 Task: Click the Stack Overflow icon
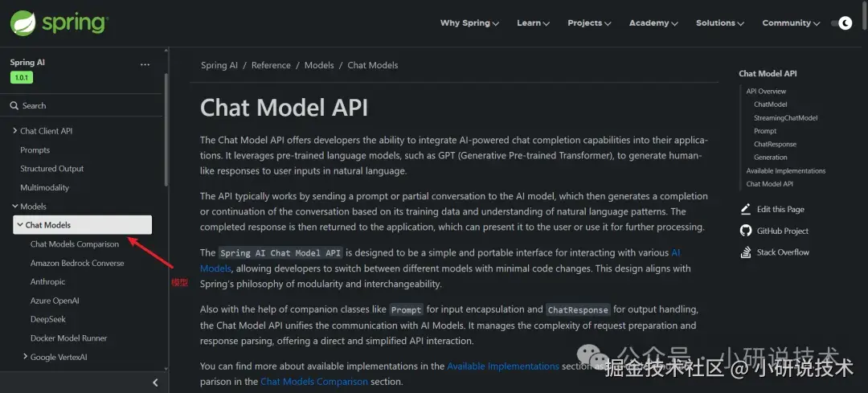point(745,252)
